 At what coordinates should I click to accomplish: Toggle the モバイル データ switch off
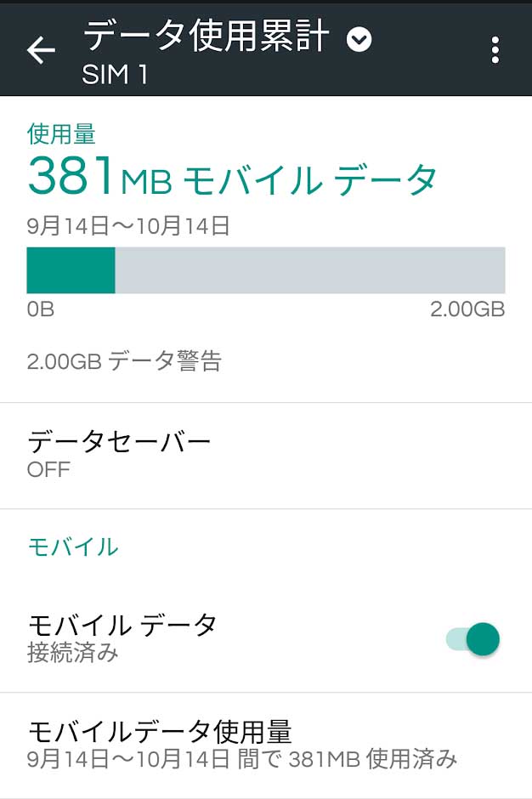pos(473,639)
